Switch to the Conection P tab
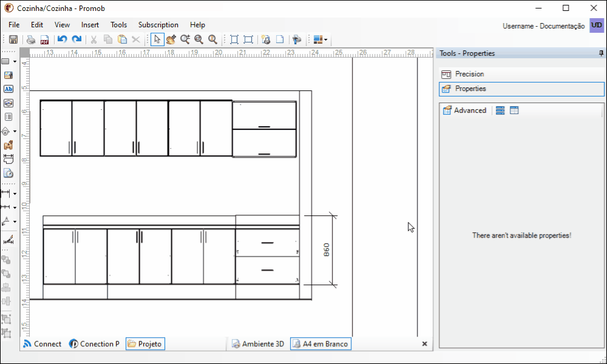Screen dimensions: 607x364 [x=95, y=344]
